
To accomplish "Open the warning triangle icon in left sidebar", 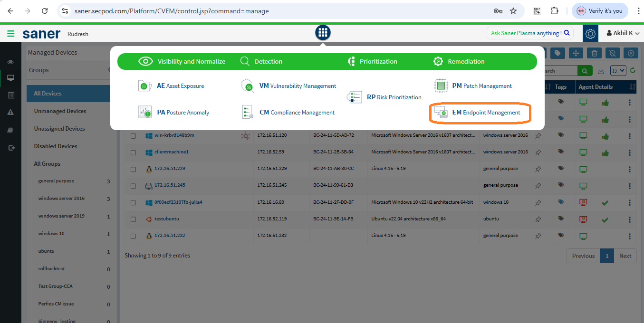I will click(x=10, y=112).
